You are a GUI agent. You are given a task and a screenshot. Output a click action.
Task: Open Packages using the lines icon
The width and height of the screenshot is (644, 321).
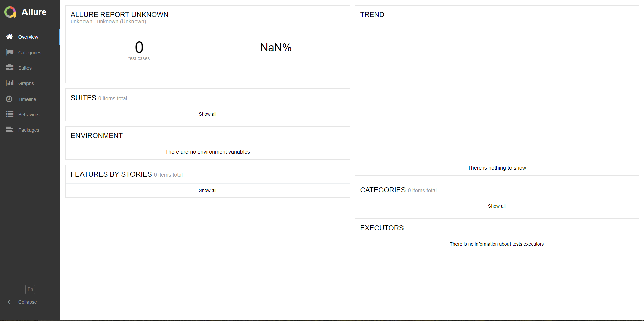coord(10,130)
